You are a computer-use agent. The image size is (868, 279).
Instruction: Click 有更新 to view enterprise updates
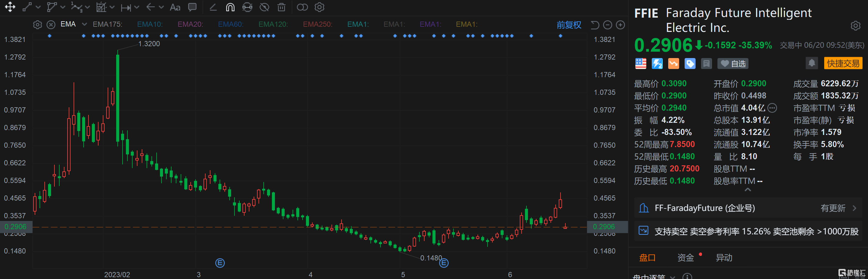(833, 208)
